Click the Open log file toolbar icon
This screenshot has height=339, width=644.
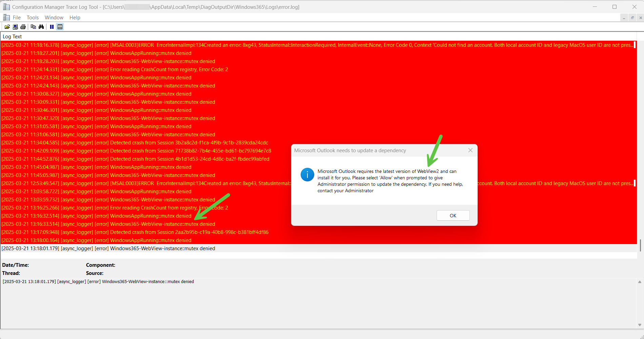click(x=7, y=27)
